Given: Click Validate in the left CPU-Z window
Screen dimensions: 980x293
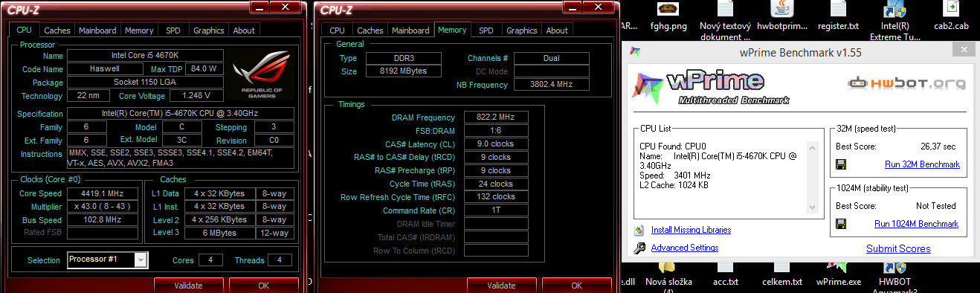Looking at the screenshot, I should tap(188, 285).
